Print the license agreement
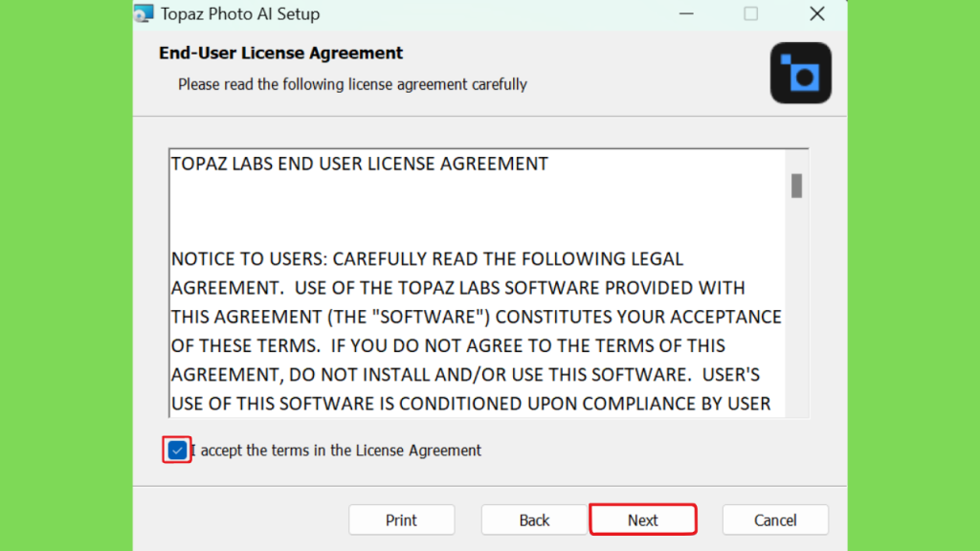The image size is (980, 551). (401, 519)
